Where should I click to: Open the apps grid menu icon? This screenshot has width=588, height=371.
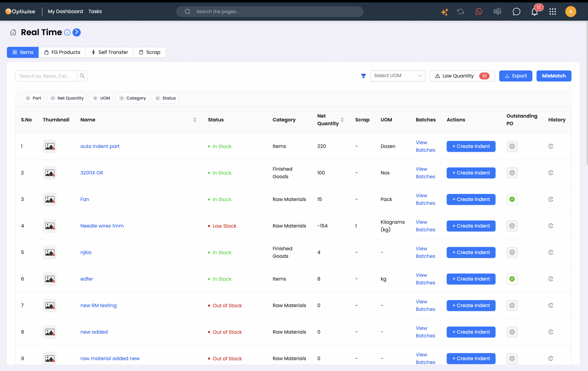pyautogui.click(x=553, y=11)
